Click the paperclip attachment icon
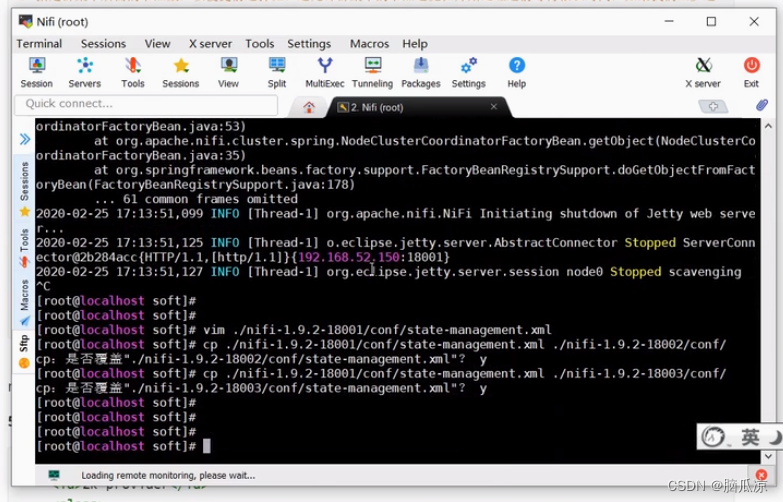The image size is (783, 502). point(762,105)
